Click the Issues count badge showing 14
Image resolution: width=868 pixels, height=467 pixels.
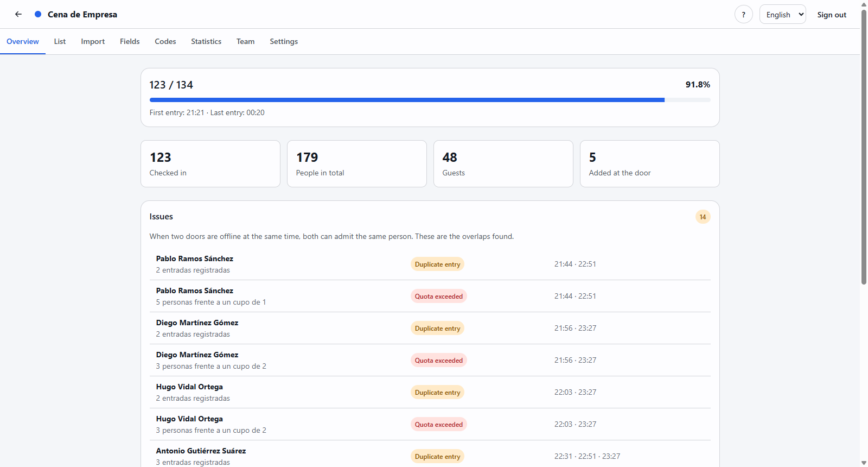pos(703,217)
